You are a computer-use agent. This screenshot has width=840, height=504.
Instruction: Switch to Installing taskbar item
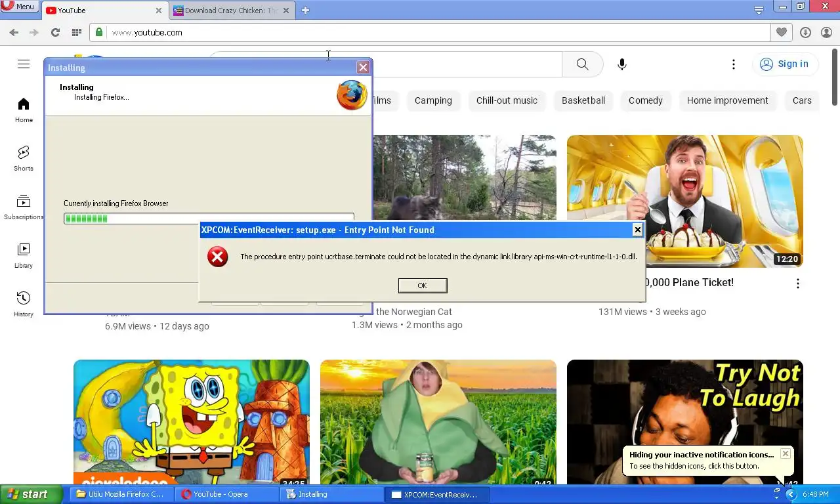pyautogui.click(x=331, y=494)
